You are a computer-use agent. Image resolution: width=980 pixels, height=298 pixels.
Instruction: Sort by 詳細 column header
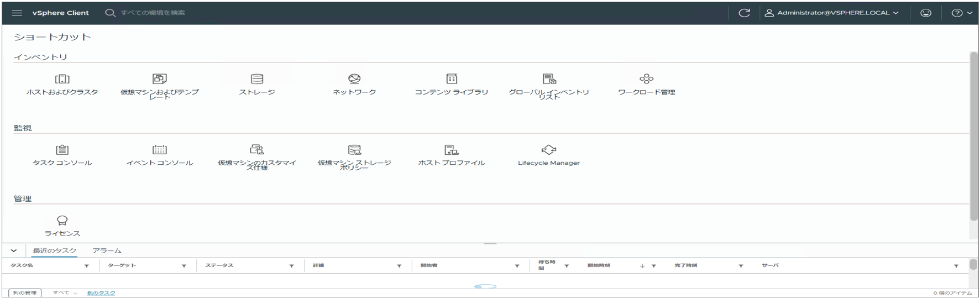318,265
